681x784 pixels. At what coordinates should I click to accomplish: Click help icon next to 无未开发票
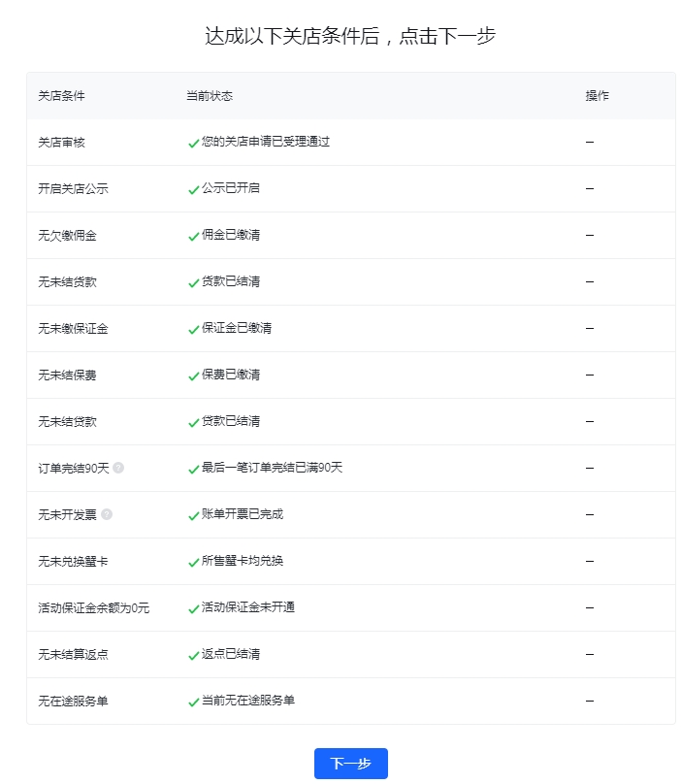(107, 514)
